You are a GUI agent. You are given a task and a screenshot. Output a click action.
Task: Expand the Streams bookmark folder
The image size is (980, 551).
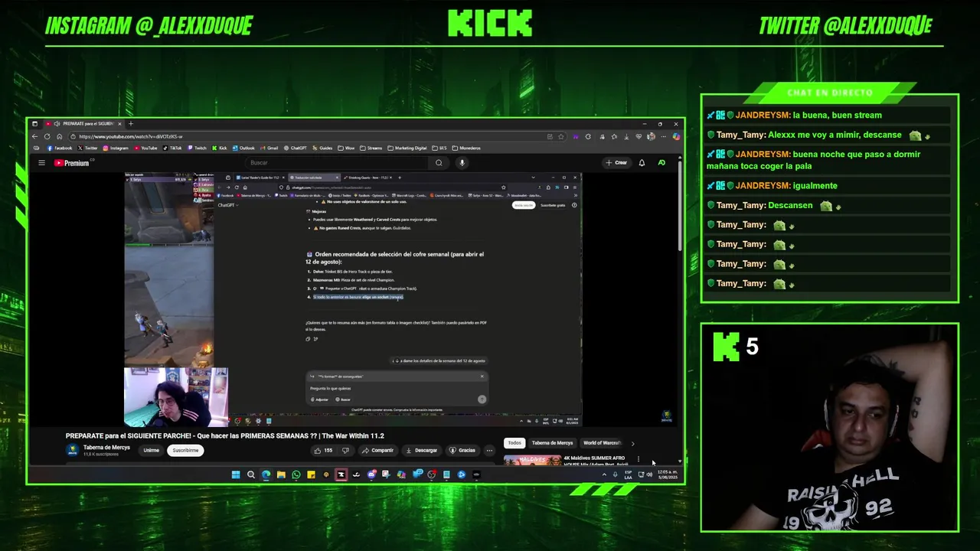(x=371, y=148)
